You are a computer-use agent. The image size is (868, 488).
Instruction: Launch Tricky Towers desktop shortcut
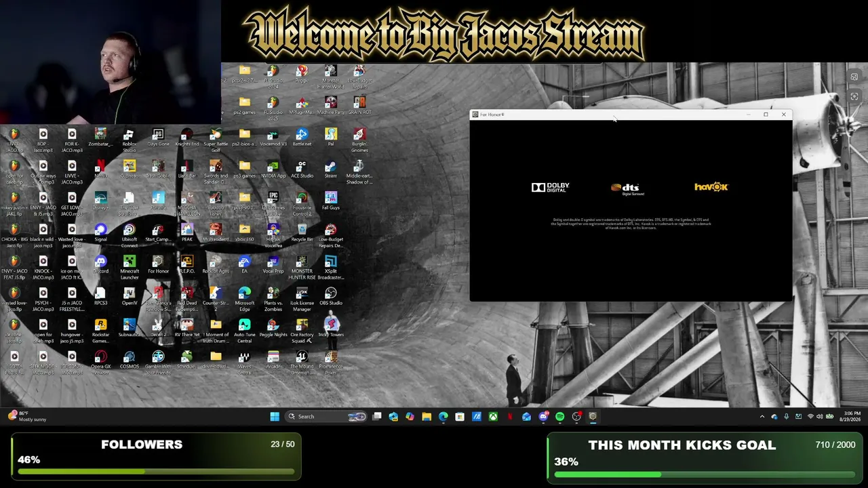click(331, 328)
